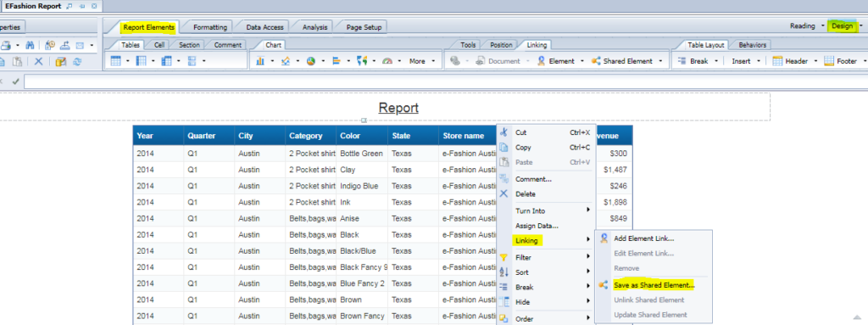Viewport: 868px width, 325px height.
Task: Switch to the Behaviors sub-tab
Action: click(753, 45)
